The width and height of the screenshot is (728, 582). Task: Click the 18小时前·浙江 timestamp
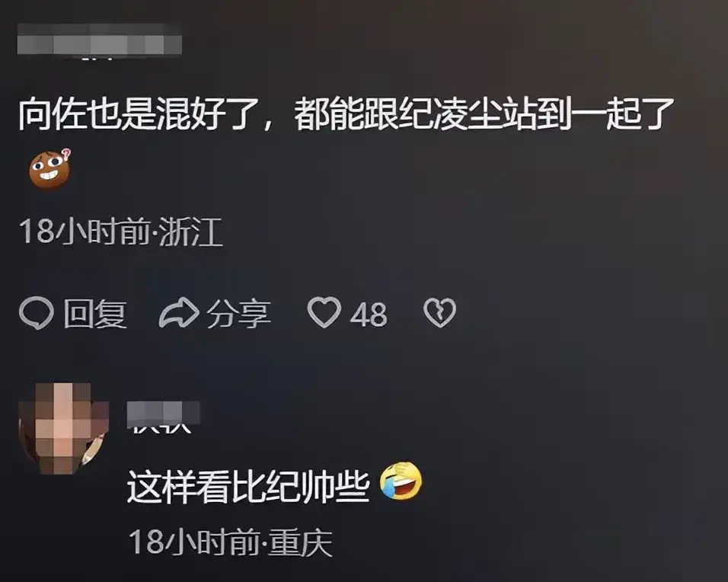pos(121,232)
